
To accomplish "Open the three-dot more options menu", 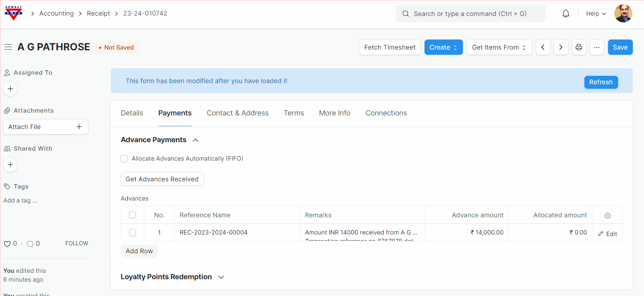I will click(x=597, y=47).
